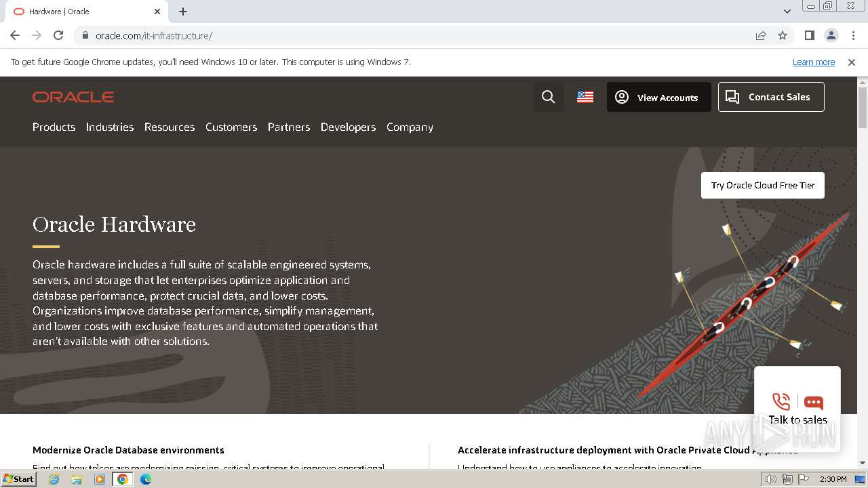Click the scrollbar down arrow
Viewport: 868px width, 488px height.
[x=863, y=463]
